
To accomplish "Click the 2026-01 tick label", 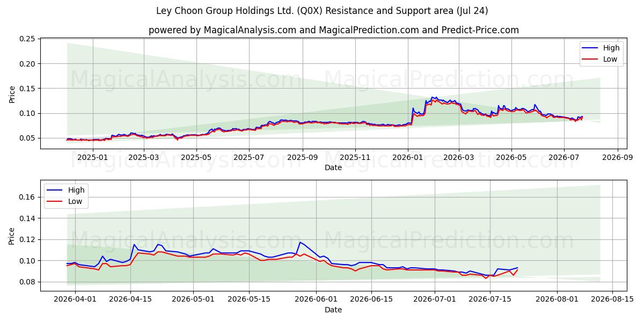I will pyautogui.click(x=408, y=157).
